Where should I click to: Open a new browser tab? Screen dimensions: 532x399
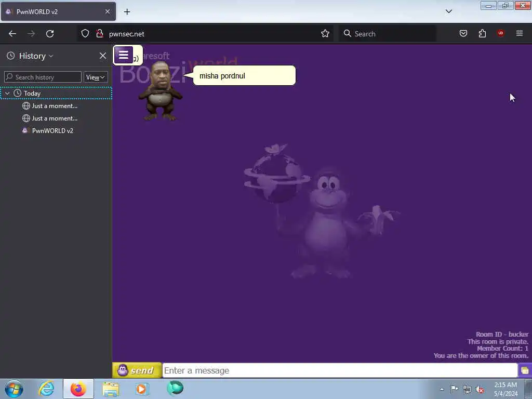click(127, 12)
